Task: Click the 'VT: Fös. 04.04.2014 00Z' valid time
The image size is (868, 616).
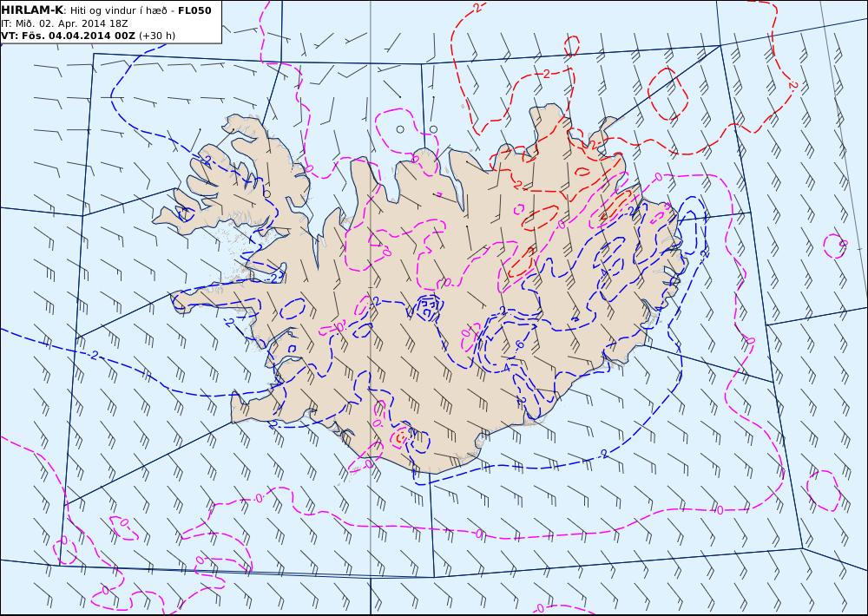Action: pos(68,36)
